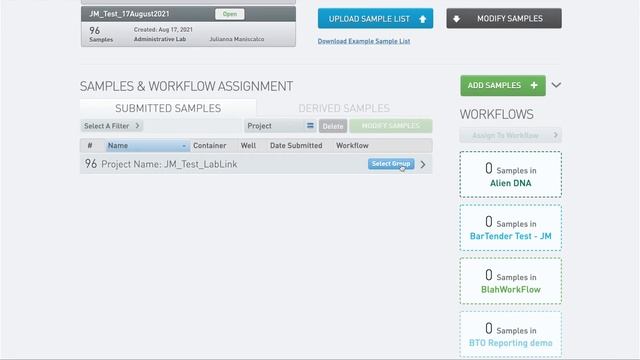Select the BlahWorkFlow workflow box
640x360 pixels.
pyautogui.click(x=511, y=281)
